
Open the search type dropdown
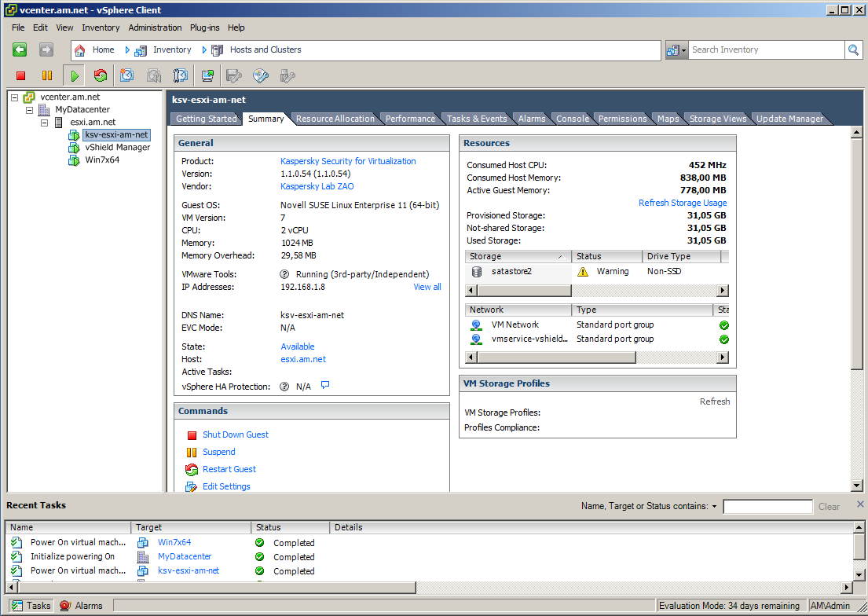coord(676,50)
